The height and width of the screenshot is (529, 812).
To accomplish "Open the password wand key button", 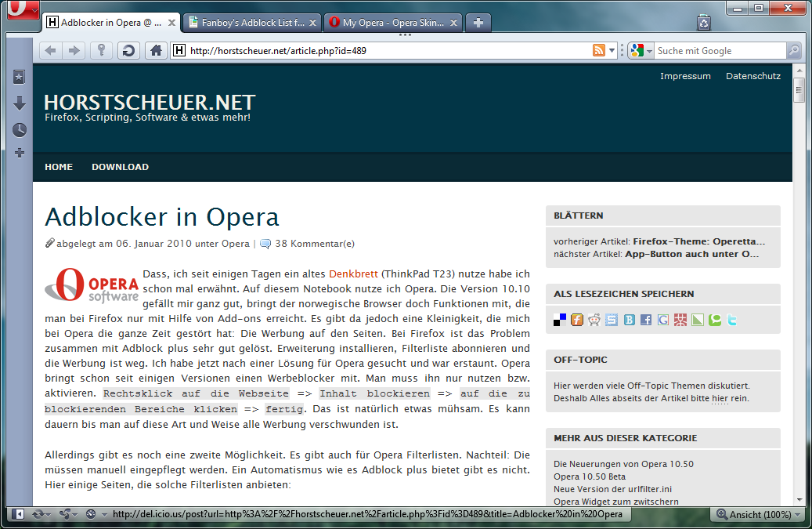I will click(x=102, y=50).
